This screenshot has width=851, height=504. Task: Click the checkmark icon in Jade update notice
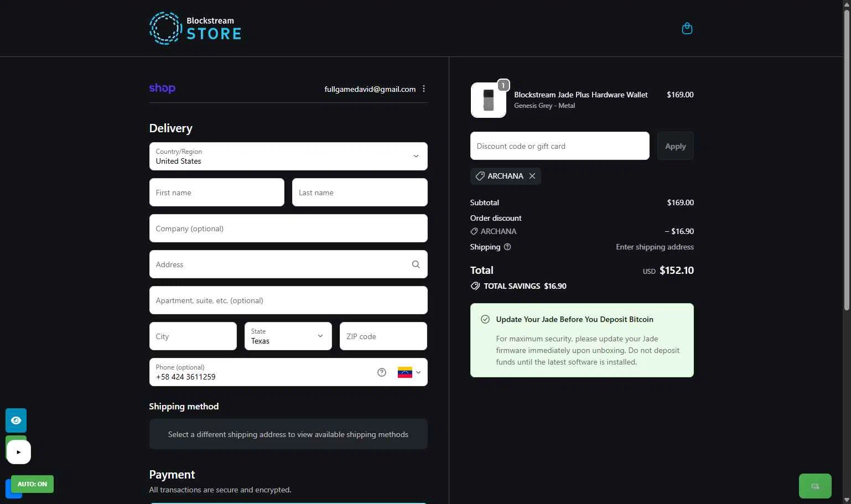(x=485, y=319)
